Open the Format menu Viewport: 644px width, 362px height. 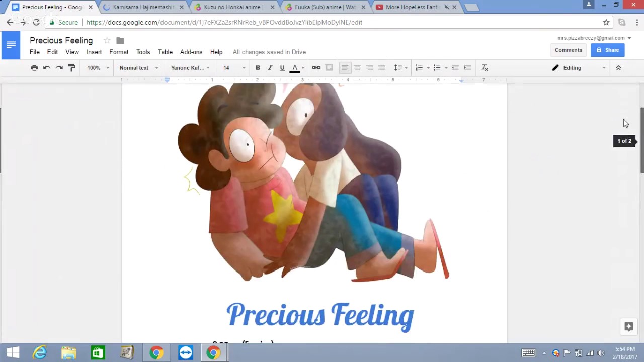tap(119, 52)
